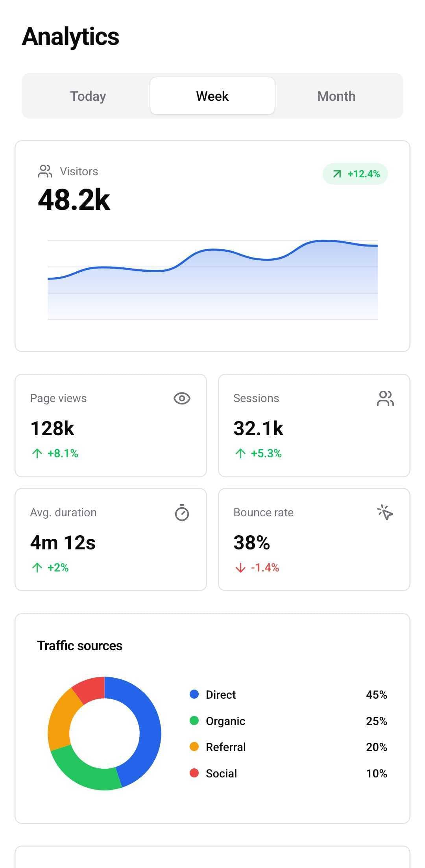Click the Avg. duration stopwatch icon
The height and width of the screenshot is (868, 425).
pyautogui.click(x=182, y=512)
